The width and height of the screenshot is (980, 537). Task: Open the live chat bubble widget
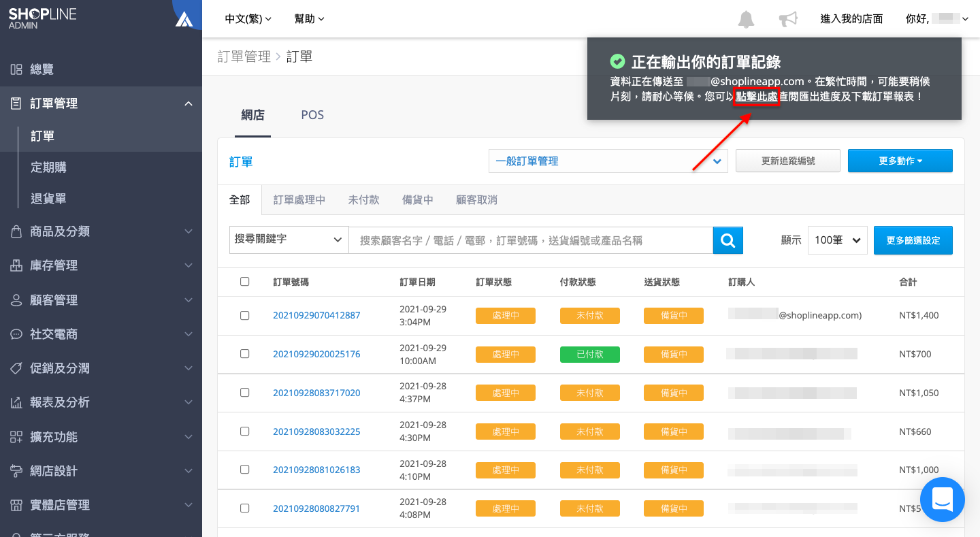click(943, 500)
